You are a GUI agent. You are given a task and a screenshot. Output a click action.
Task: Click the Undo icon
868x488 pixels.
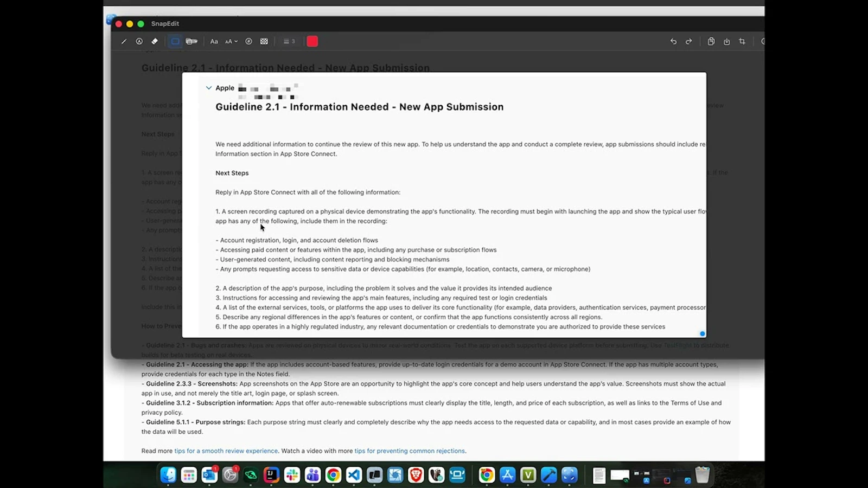click(673, 41)
